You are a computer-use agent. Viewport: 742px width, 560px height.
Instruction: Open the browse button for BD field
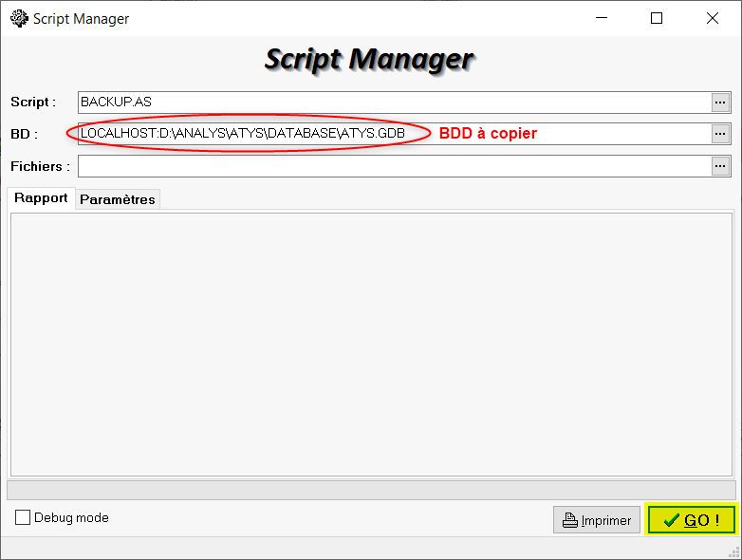click(x=721, y=134)
